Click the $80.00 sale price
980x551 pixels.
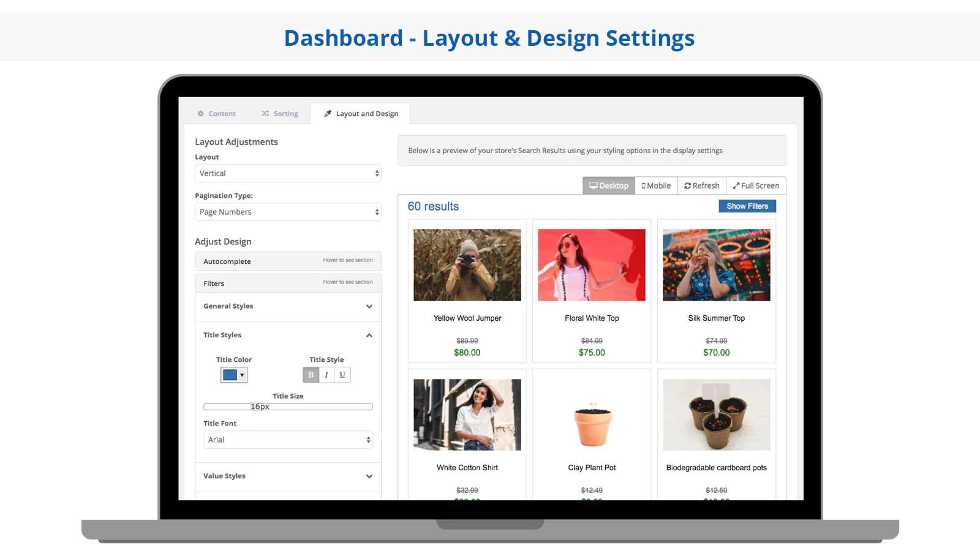click(467, 353)
